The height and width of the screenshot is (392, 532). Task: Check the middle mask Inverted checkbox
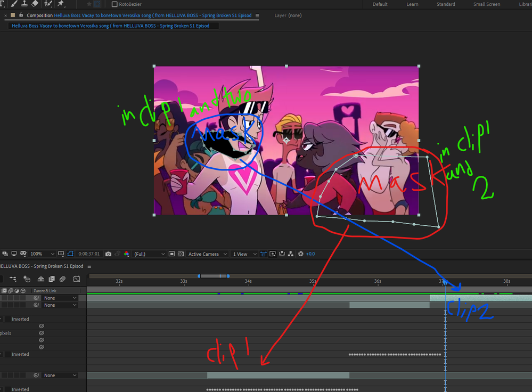[x=8, y=354]
